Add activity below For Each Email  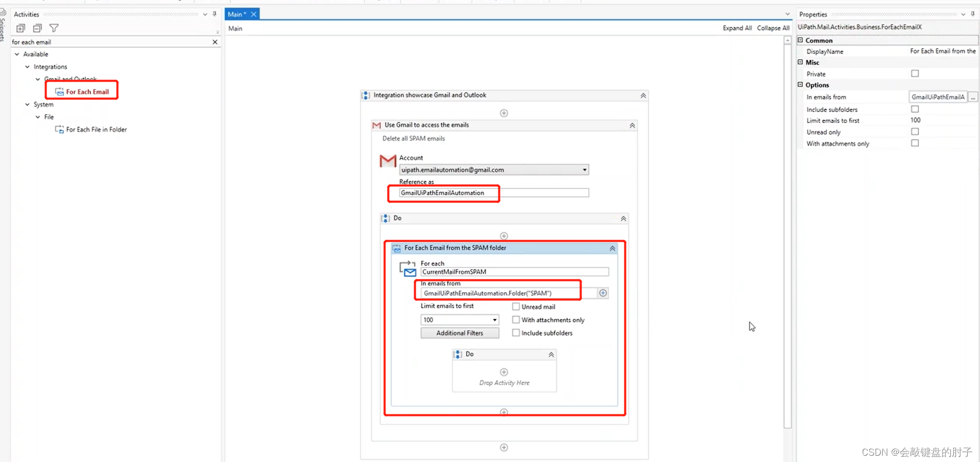coord(504,412)
